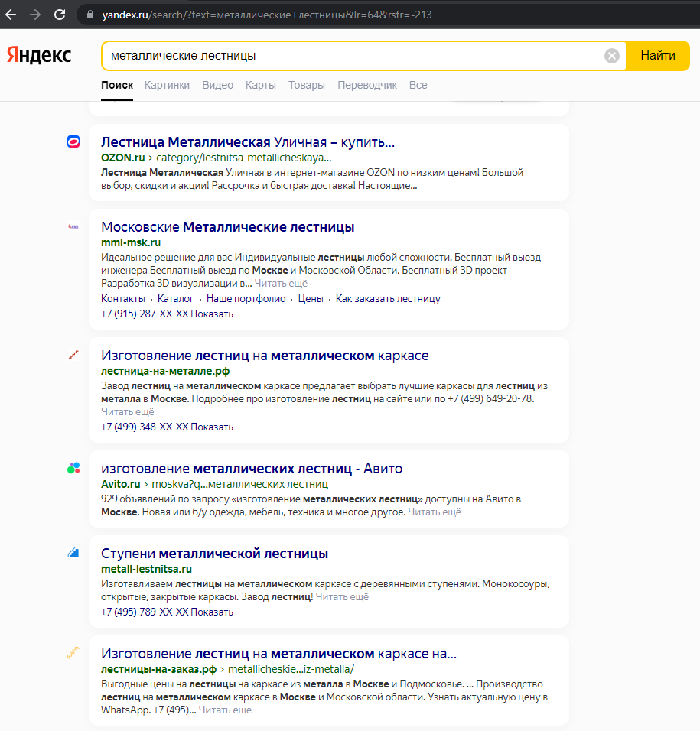Open the mml-msk.ru domain link
700x731 pixels.
coord(131,242)
